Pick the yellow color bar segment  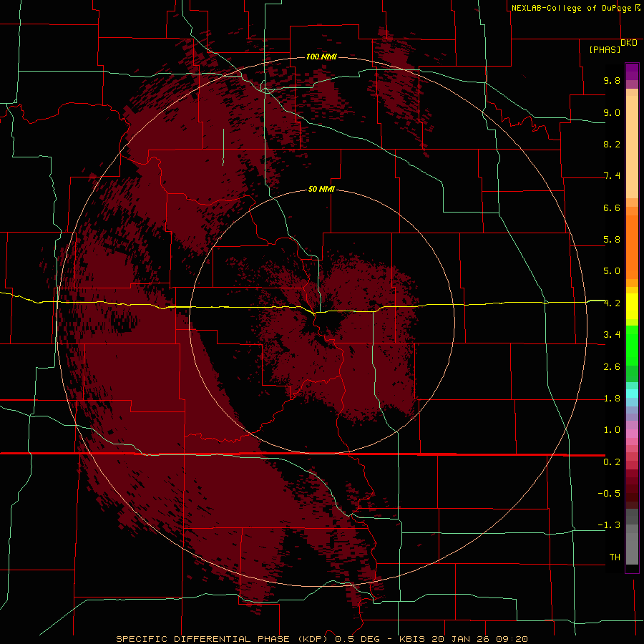point(632,306)
